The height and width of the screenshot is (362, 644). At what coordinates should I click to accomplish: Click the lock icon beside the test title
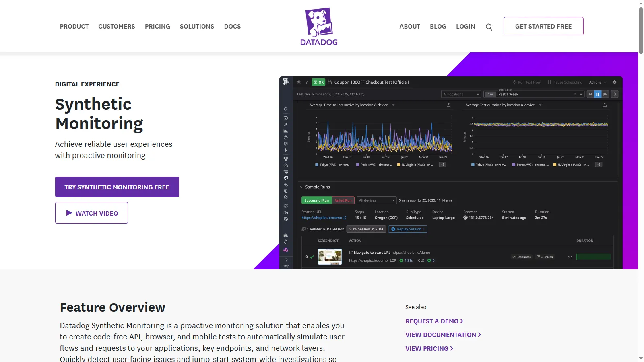click(330, 82)
